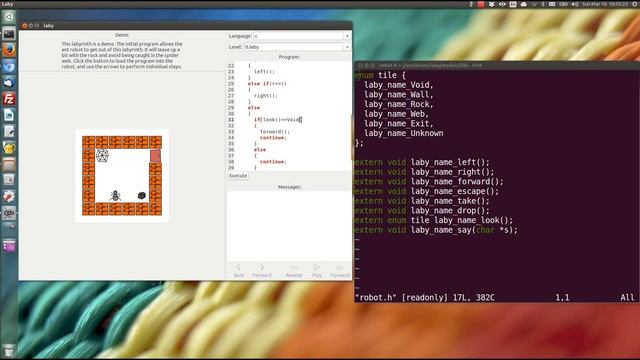Click continue; on line 34 of program
Viewport: 640px width, 360px height.
tap(273, 138)
